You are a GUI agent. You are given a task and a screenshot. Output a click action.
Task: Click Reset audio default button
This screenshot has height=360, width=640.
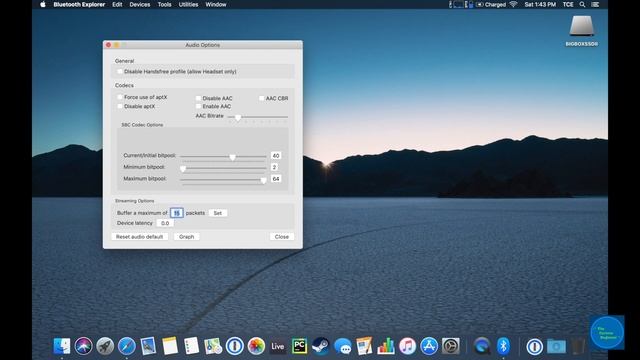[x=140, y=237]
